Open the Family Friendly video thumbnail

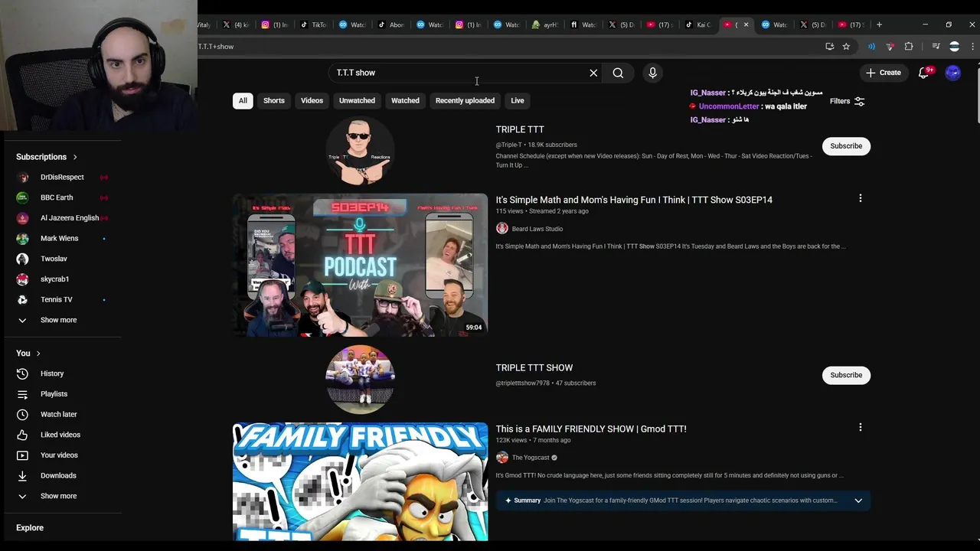pos(360,482)
